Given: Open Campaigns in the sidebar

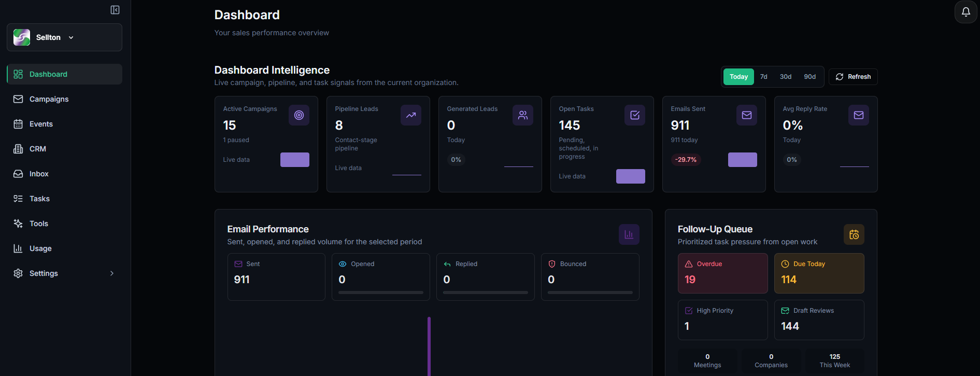Looking at the screenshot, I should point(64,99).
